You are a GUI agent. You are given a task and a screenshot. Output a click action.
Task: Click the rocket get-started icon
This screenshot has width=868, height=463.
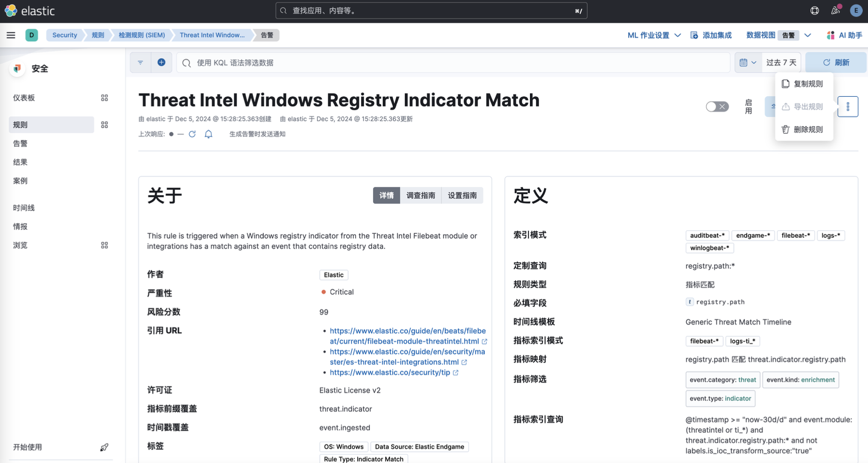click(104, 447)
